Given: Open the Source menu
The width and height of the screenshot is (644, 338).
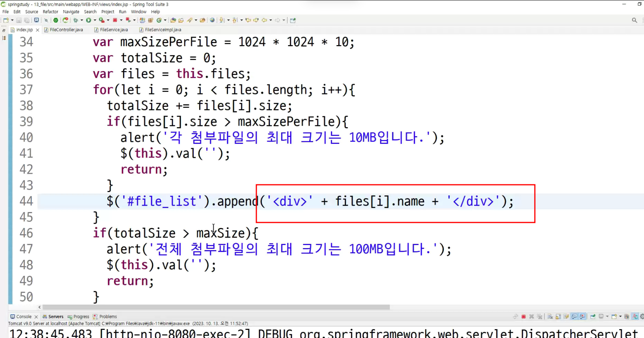Looking at the screenshot, I should [31, 12].
